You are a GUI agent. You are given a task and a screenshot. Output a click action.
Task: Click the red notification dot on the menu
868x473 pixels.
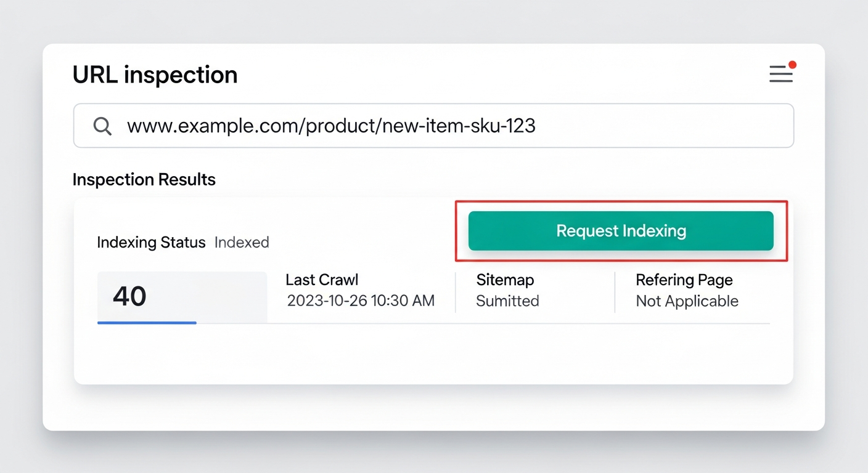tap(793, 63)
